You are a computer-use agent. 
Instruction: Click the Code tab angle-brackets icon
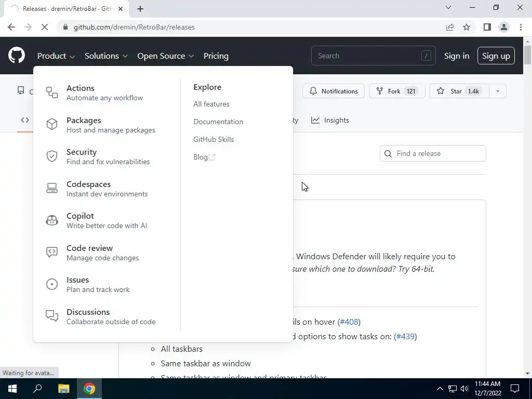click(x=25, y=120)
